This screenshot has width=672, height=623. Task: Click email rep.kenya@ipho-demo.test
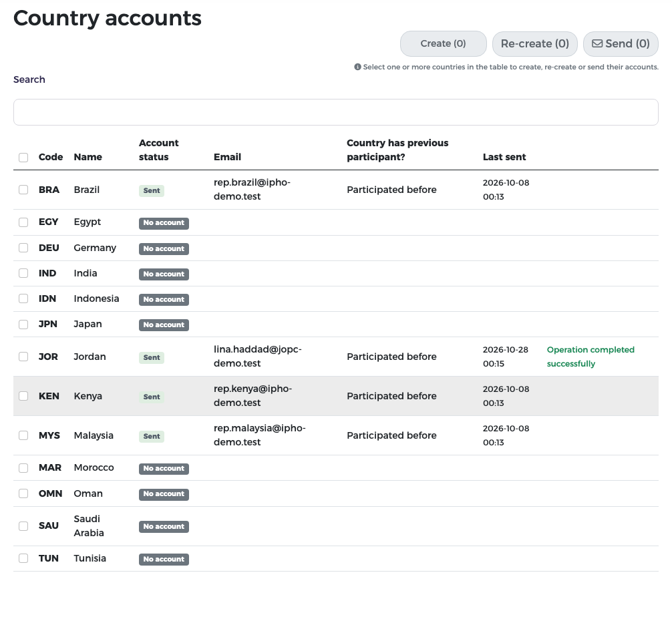[x=253, y=396]
